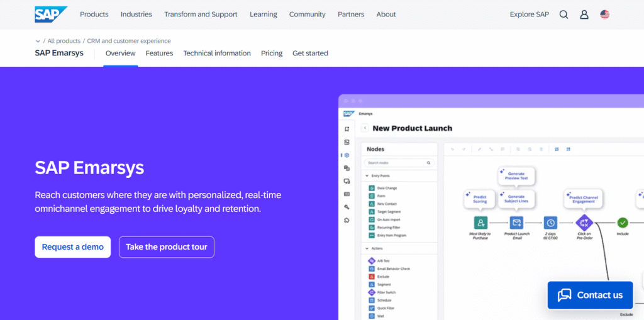Click the SAP logo in the header
644x320 pixels.
pyautogui.click(x=50, y=14)
